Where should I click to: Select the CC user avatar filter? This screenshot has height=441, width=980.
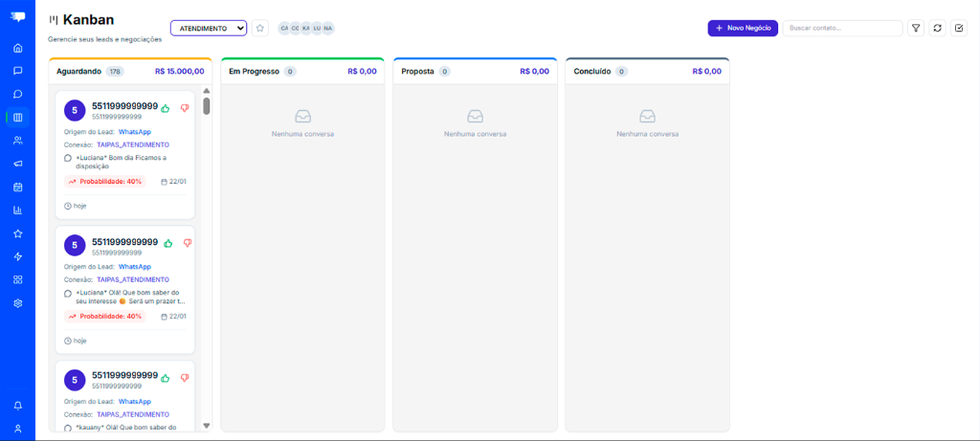point(295,28)
